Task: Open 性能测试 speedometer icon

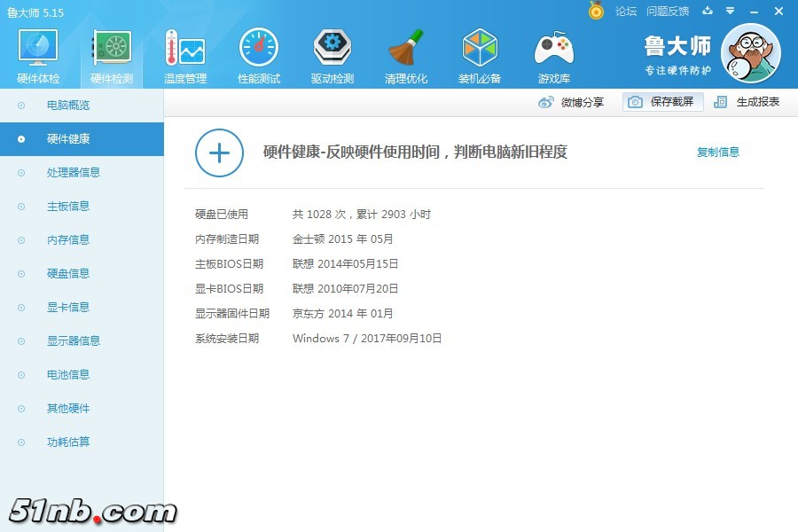Action: coord(258,49)
